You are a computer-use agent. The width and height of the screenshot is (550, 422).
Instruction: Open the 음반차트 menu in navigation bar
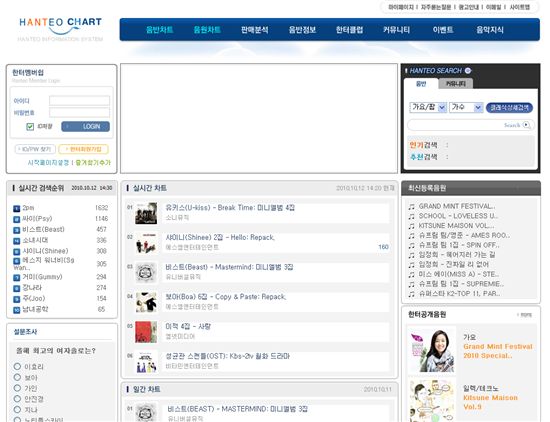tap(160, 30)
